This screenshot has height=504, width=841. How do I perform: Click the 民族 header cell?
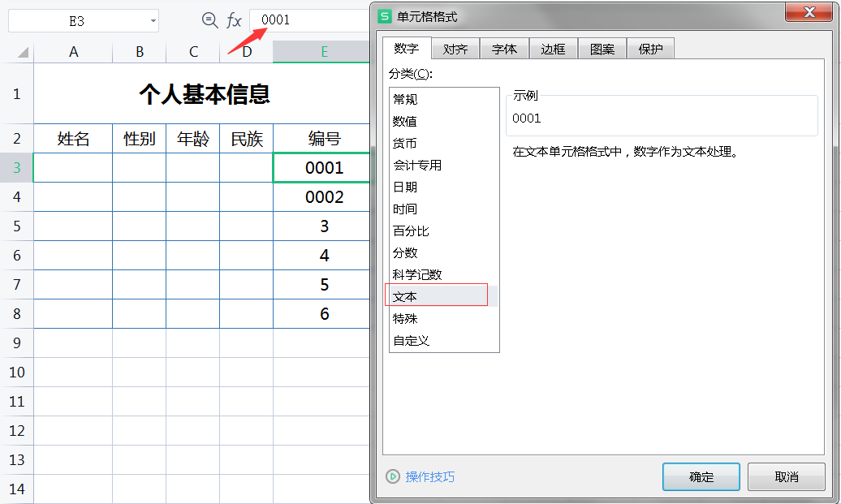[x=247, y=139]
